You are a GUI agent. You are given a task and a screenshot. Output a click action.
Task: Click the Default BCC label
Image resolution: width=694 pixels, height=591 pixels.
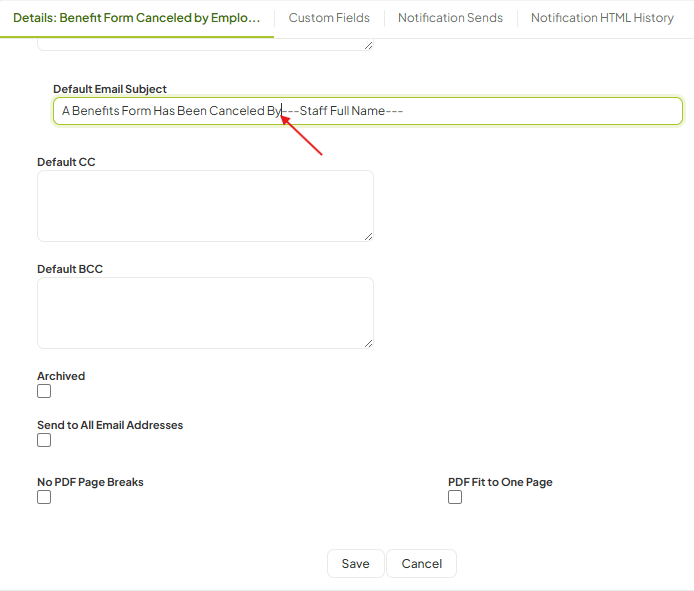point(70,269)
